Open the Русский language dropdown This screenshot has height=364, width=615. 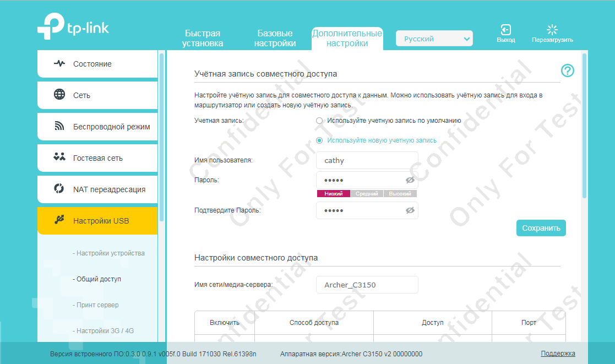coord(434,39)
